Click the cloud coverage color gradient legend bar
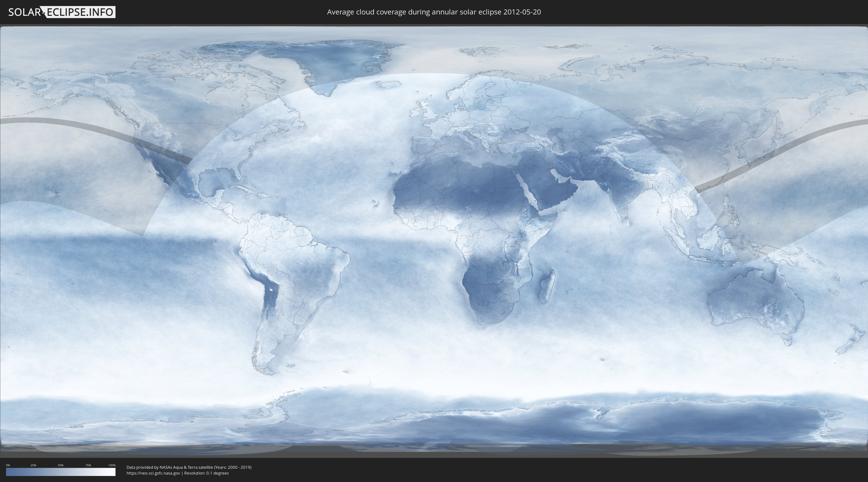This screenshot has width=868, height=482. [x=61, y=472]
